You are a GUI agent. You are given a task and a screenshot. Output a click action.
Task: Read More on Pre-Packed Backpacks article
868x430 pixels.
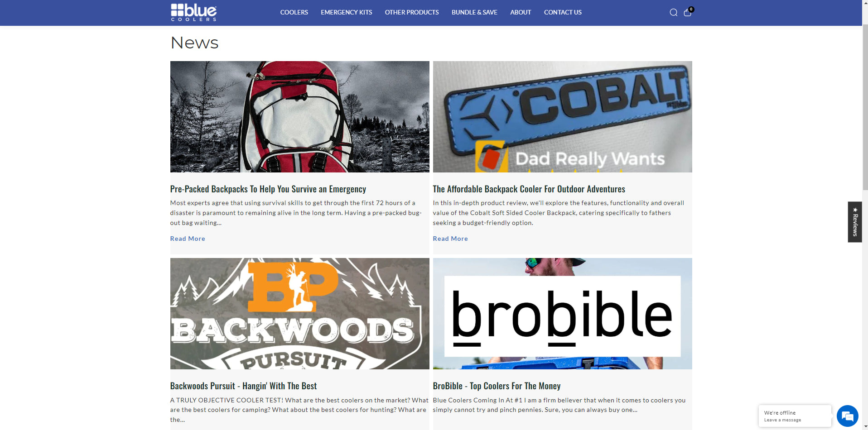coord(188,239)
